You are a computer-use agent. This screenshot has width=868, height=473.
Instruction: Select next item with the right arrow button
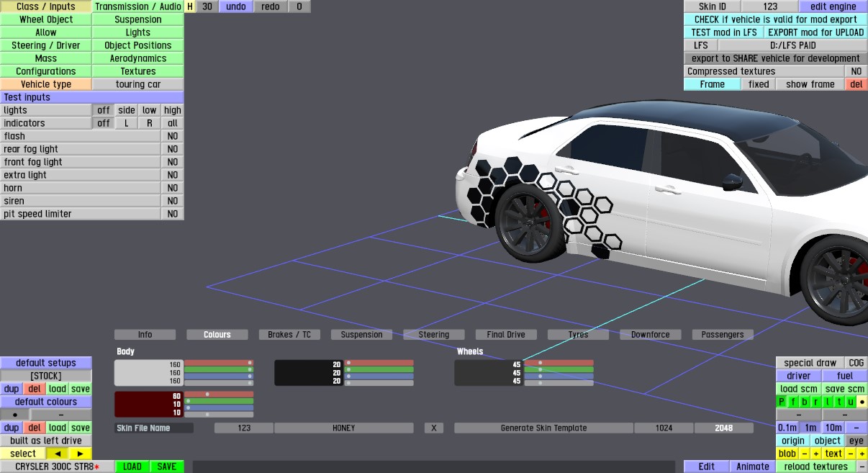[81, 454]
